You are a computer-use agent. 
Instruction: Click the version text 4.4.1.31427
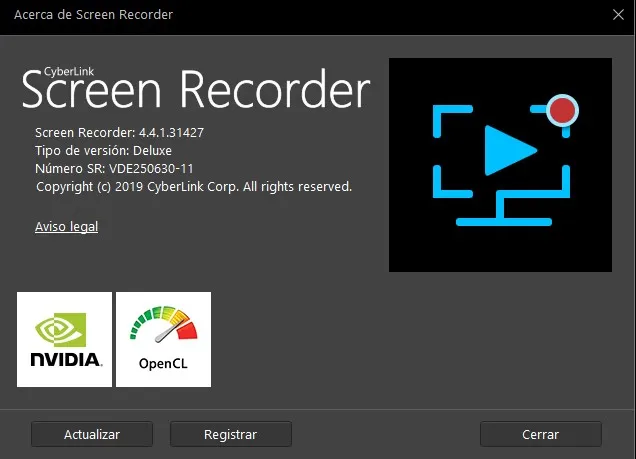[171, 133]
